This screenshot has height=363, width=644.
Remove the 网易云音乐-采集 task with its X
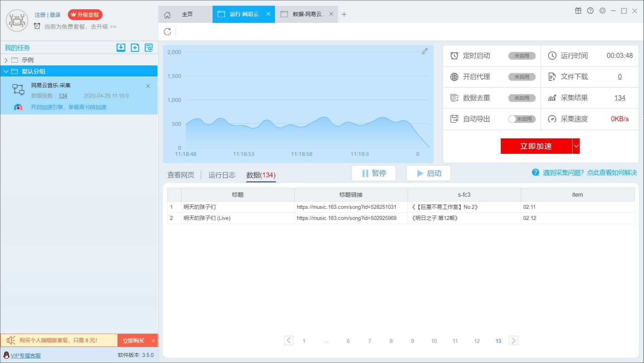tap(148, 86)
